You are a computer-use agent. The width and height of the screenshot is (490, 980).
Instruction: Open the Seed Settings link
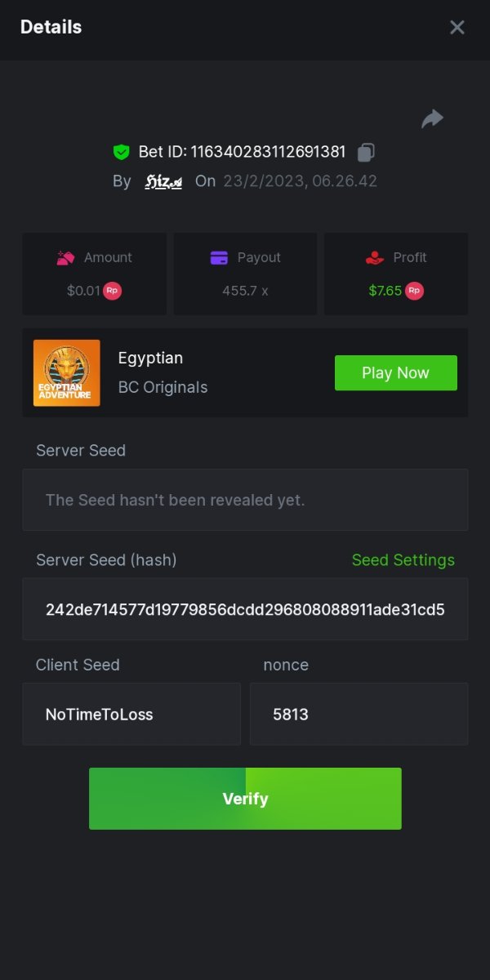pyautogui.click(x=403, y=560)
